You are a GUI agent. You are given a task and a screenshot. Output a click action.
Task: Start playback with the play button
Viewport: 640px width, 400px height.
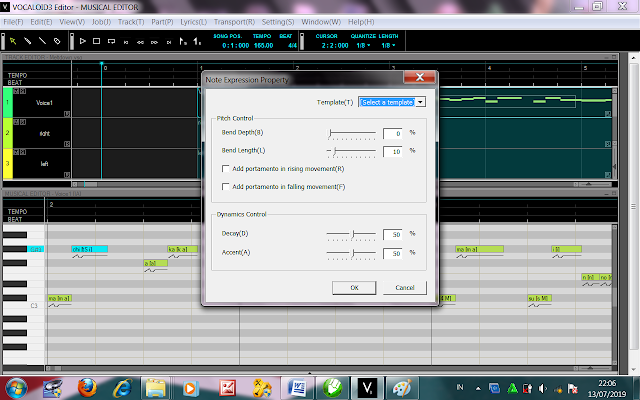click(82, 41)
